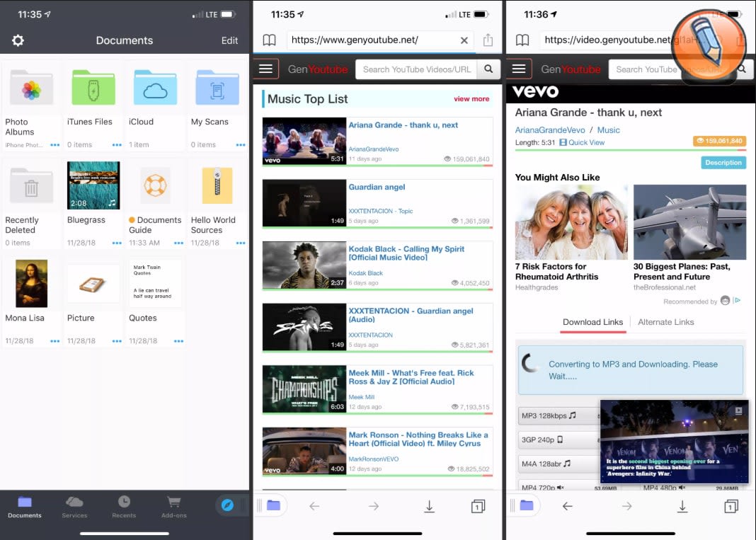Open more options for Mona Lisa
756x540 pixels.
pos(55,341)
